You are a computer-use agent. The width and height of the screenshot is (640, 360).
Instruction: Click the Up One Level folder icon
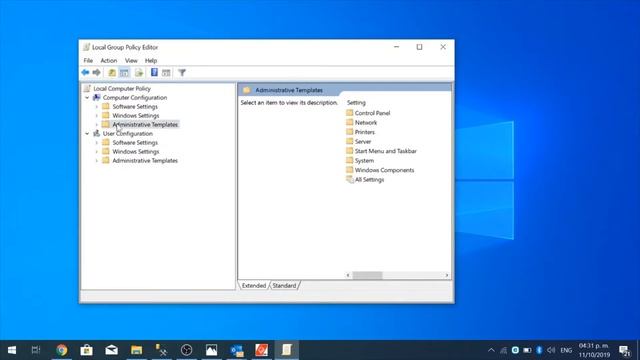click(112, 73)
